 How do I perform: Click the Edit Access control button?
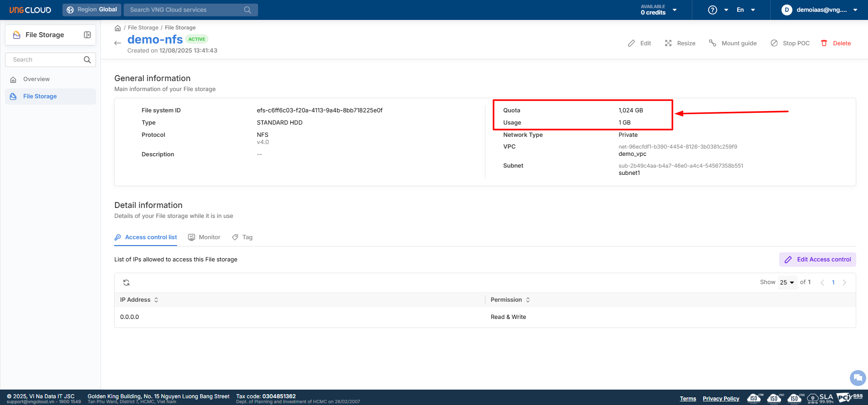[817, 260]
